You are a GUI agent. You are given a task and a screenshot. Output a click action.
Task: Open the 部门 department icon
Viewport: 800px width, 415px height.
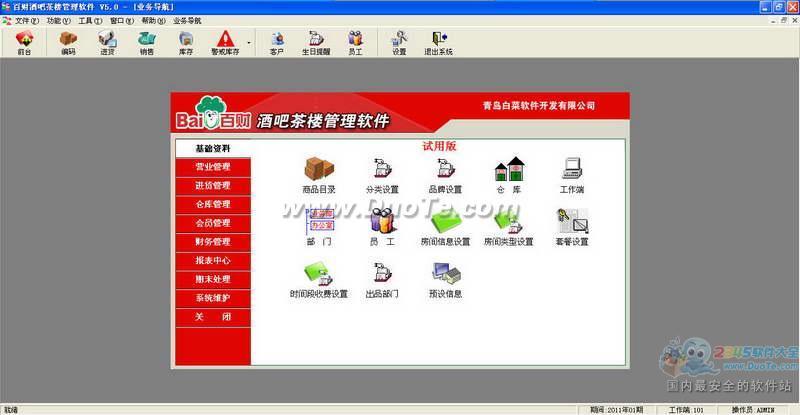319,227
